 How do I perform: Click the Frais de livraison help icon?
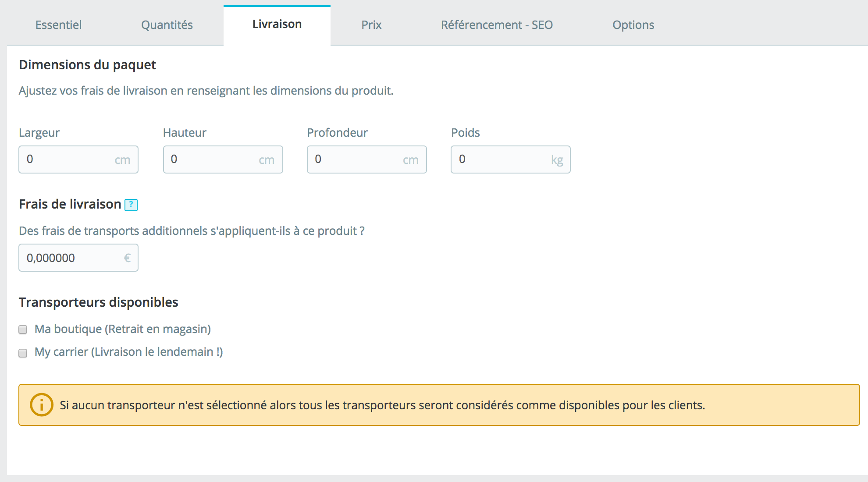tap(131, 205)
